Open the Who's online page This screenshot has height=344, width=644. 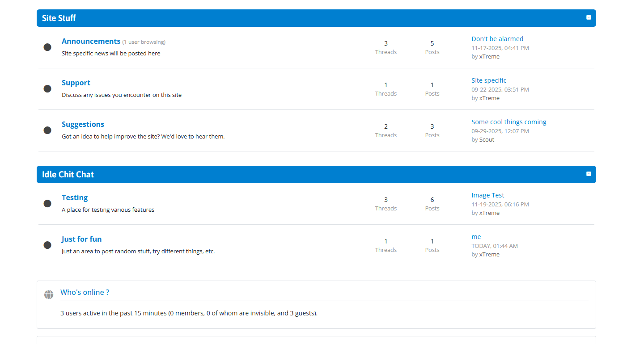point(85,292)
